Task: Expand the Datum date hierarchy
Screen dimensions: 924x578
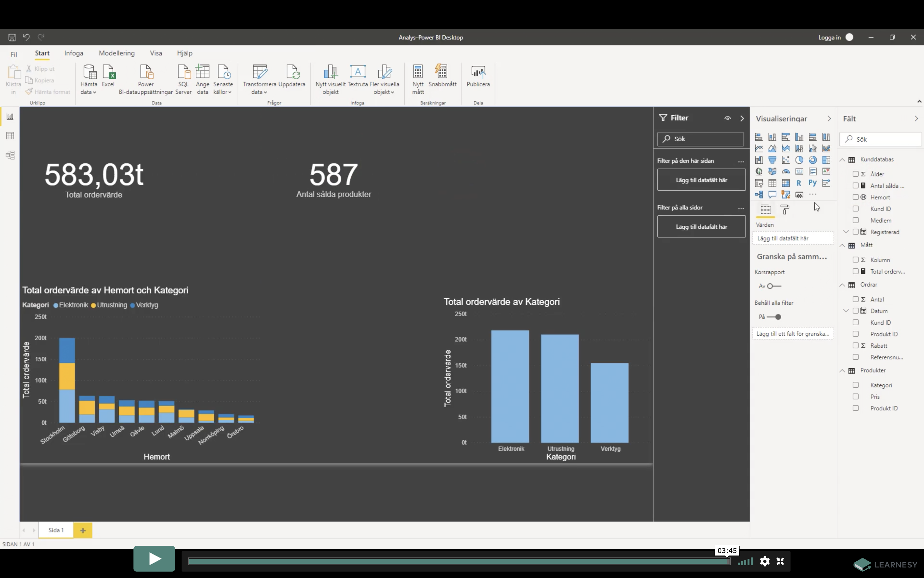Action: tap(846, 311)
